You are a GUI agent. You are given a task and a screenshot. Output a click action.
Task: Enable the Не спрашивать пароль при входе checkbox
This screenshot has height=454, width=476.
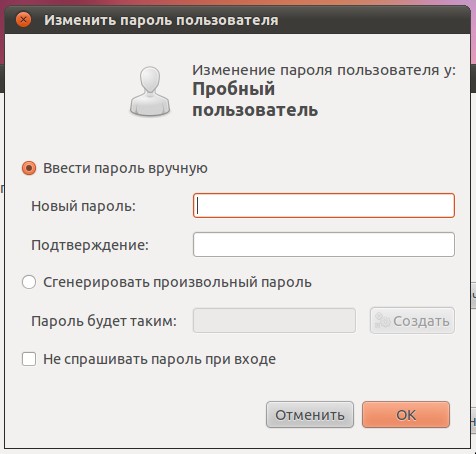coord(29,359)
